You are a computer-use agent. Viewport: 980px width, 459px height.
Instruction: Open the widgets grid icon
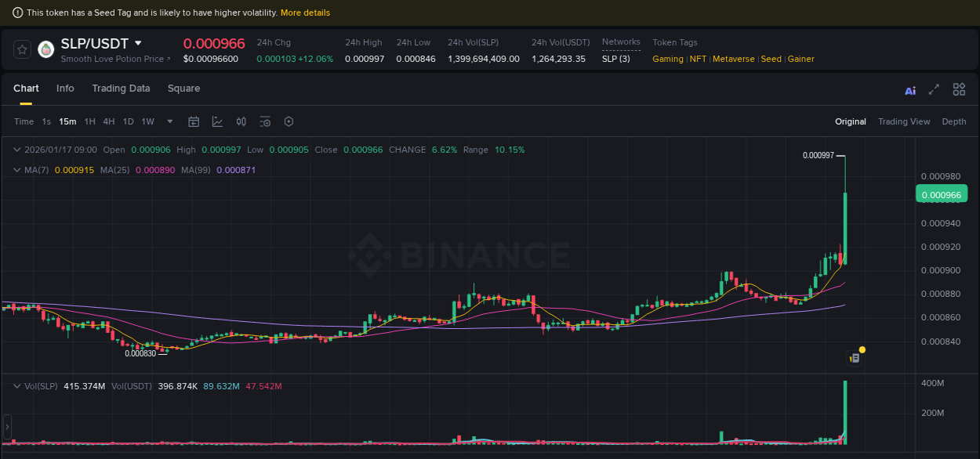tap(959, 89)
